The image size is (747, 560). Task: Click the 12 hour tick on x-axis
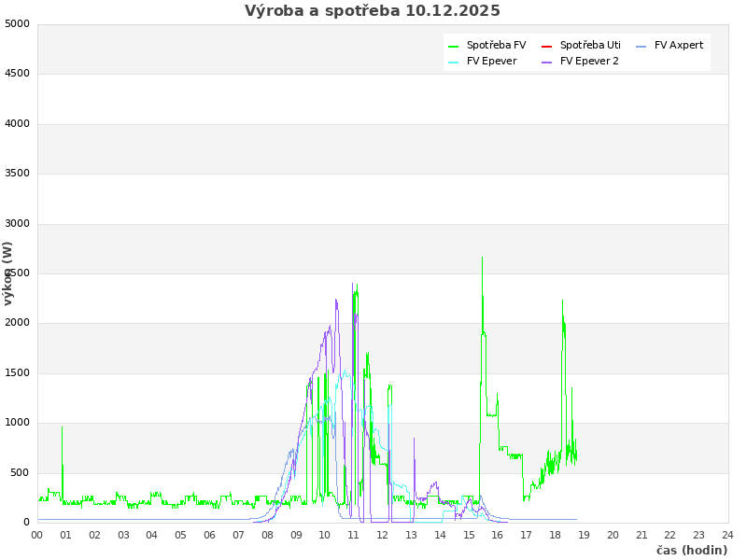pos(383,535)
